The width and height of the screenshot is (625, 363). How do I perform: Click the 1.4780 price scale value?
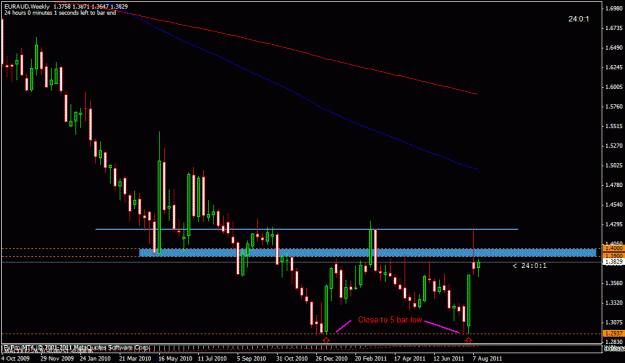coord(614,185)
